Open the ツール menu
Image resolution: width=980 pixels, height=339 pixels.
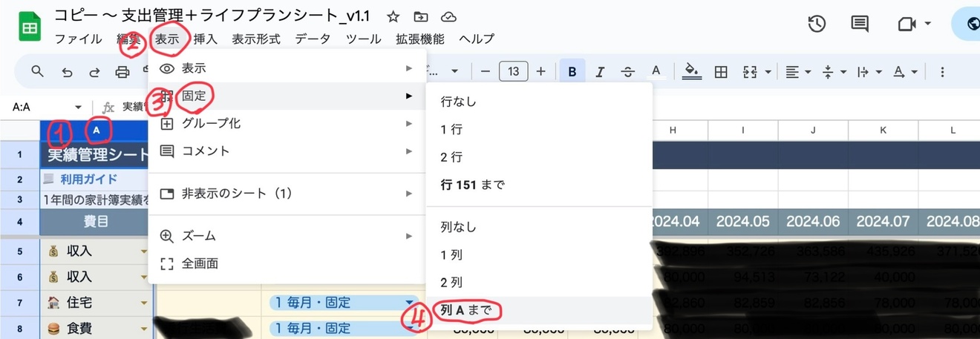(364, 39)
